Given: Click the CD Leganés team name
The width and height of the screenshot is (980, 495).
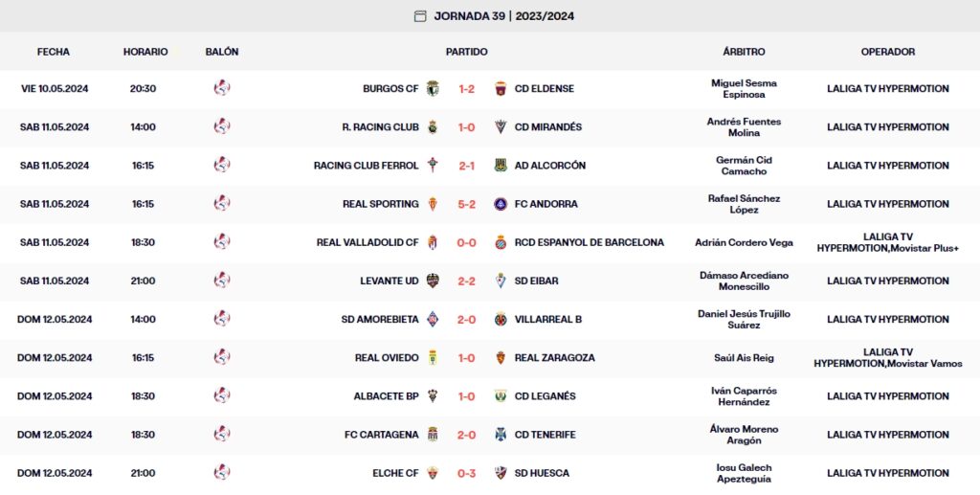Looking at the screenshot, I should [x=545, y=395].
